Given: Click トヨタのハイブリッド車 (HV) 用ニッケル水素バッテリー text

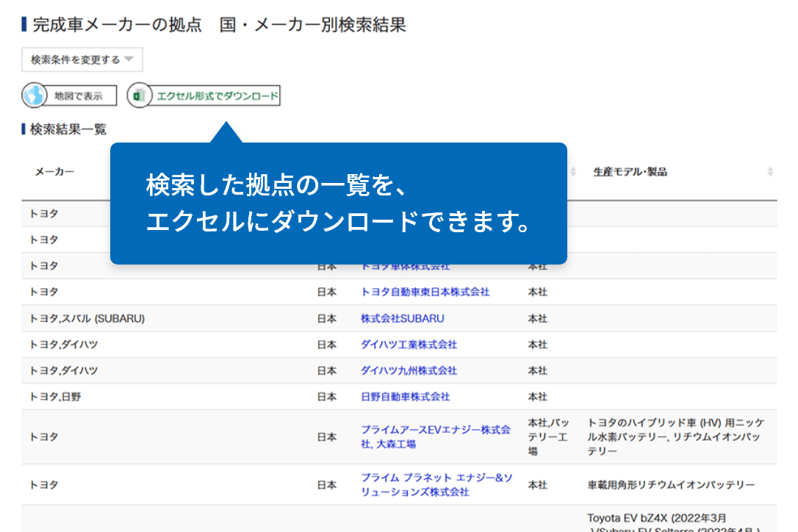Looking at the screenshot, I should pos(676,436).
